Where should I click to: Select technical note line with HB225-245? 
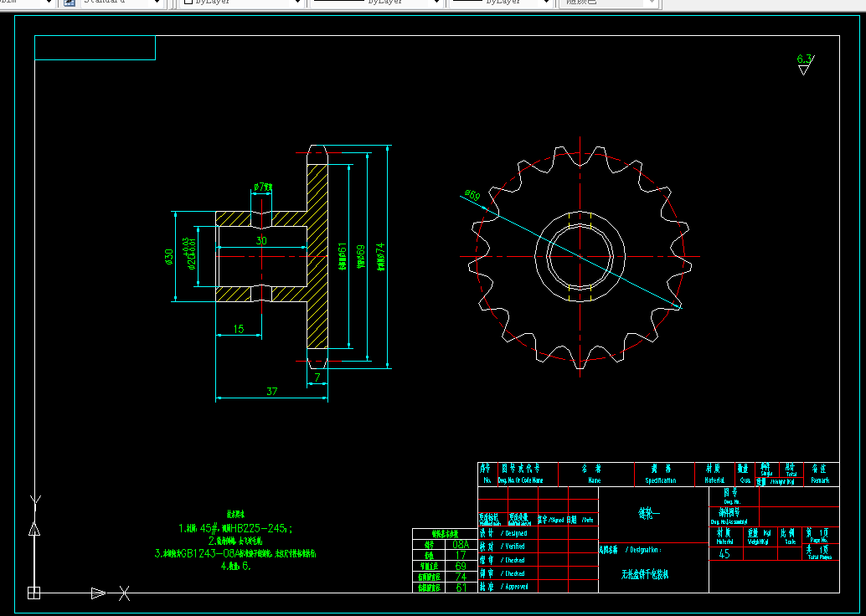[x=236, y=528]
